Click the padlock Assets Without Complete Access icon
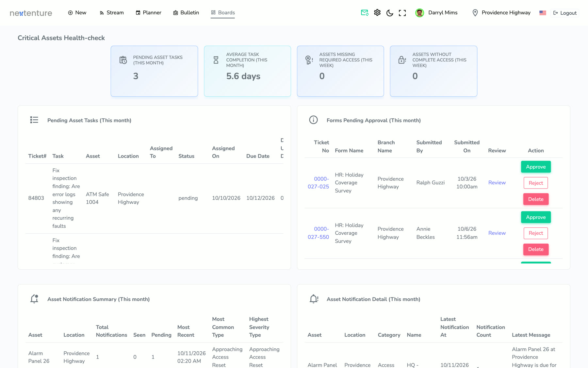Viewport: 588px width, 368px height. [402, 60]
